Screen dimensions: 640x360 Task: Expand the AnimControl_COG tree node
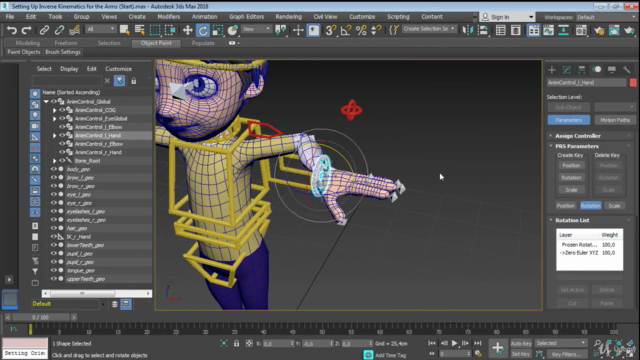pos(54,110)
